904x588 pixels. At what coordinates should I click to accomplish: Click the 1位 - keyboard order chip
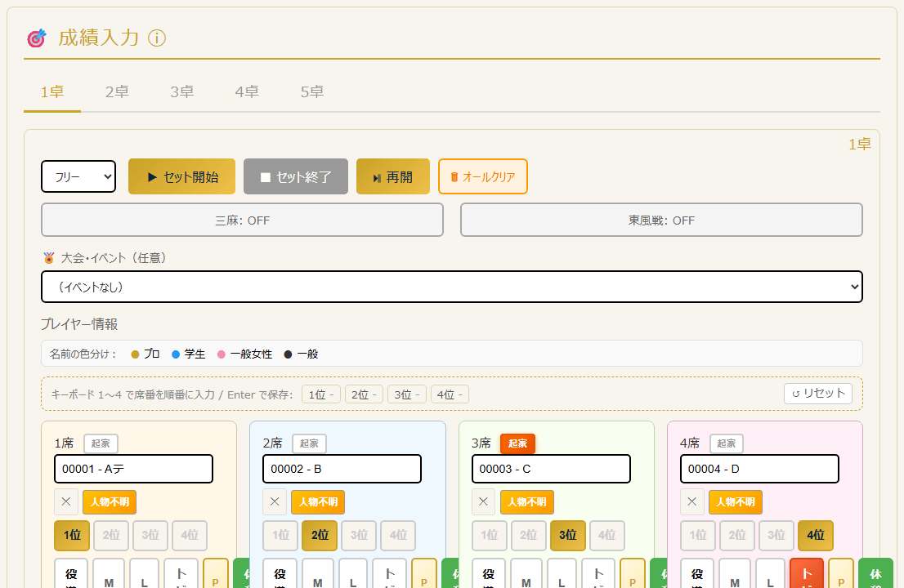[321, 394]
